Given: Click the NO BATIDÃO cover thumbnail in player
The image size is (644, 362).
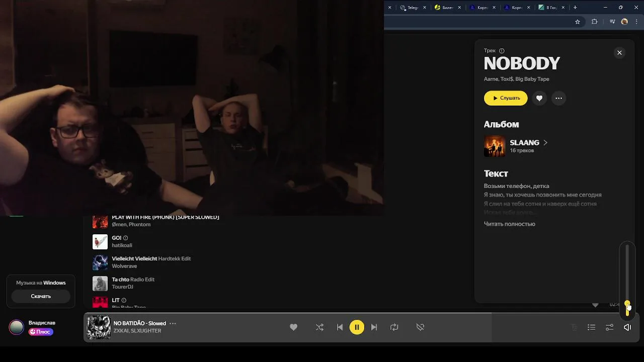Looking at the screenshot, I should tap(99, 327).
